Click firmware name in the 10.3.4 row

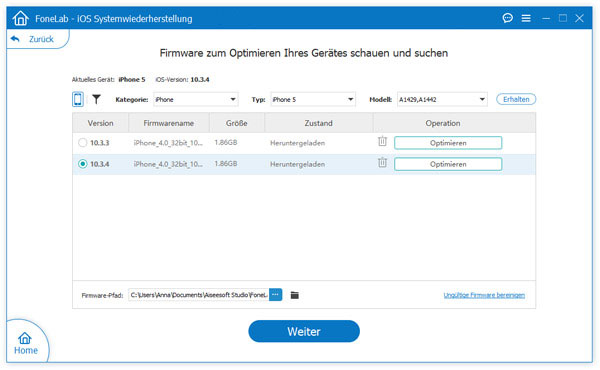point(168,164)
